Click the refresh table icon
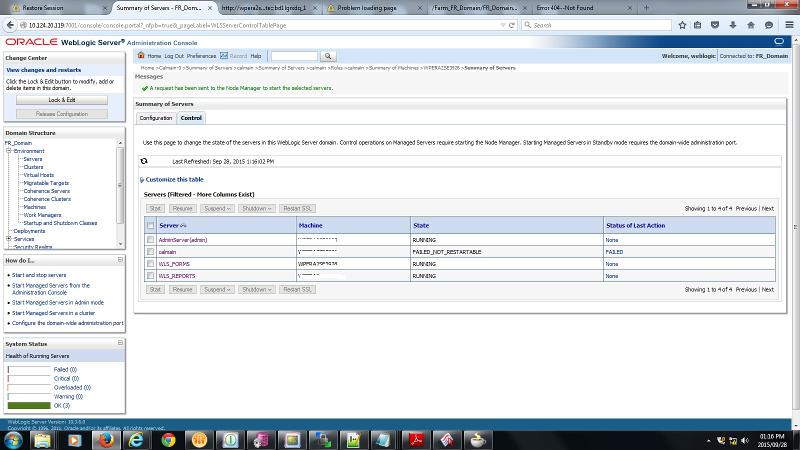800x450 pixels. tap(144, 161)
